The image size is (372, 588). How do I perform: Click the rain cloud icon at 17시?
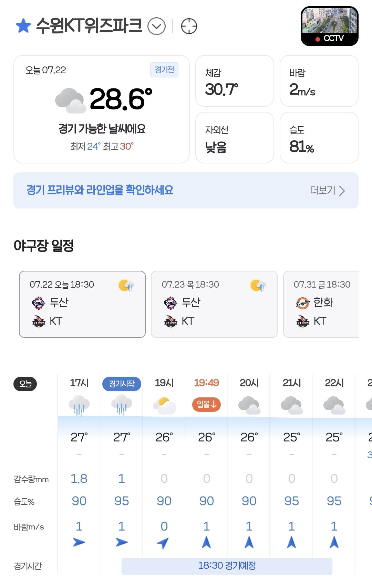pos(79,405)
